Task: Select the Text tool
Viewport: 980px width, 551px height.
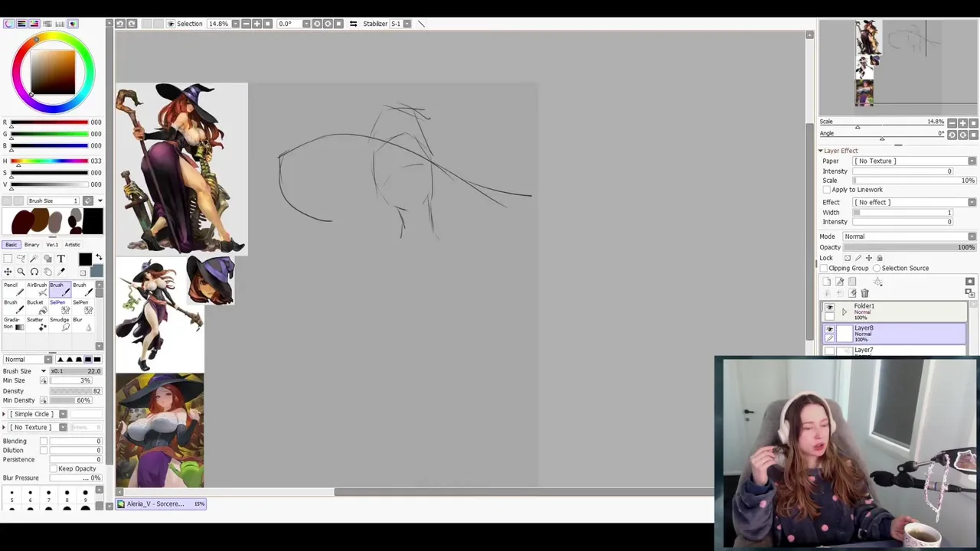Action: (60, 259)
